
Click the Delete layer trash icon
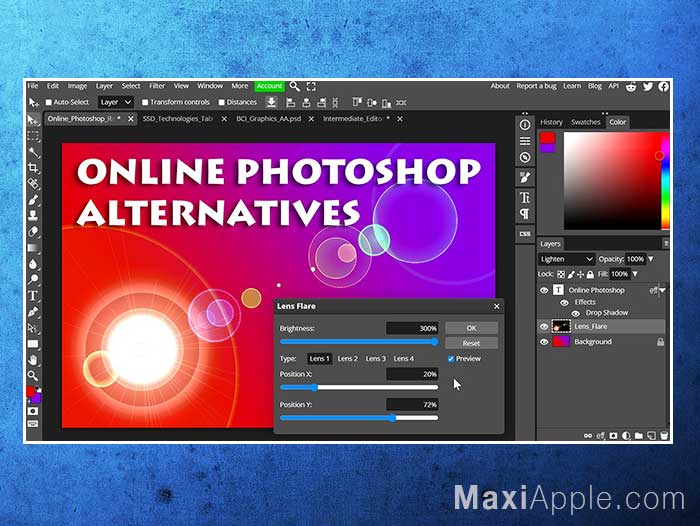tap(664, 435)
